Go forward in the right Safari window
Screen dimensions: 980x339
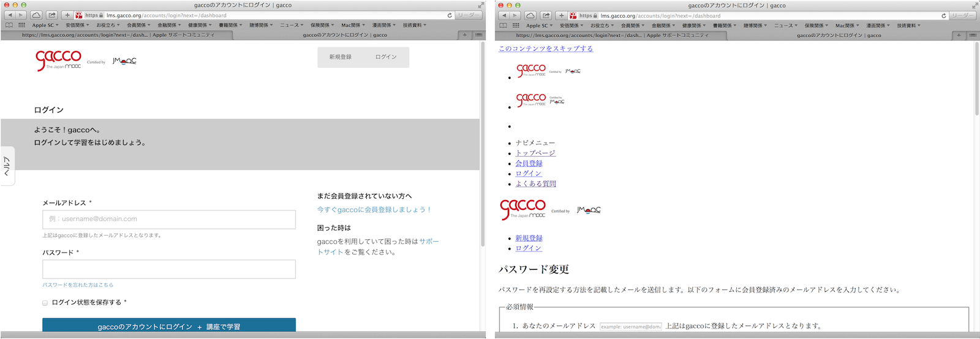tap(515, 16)
